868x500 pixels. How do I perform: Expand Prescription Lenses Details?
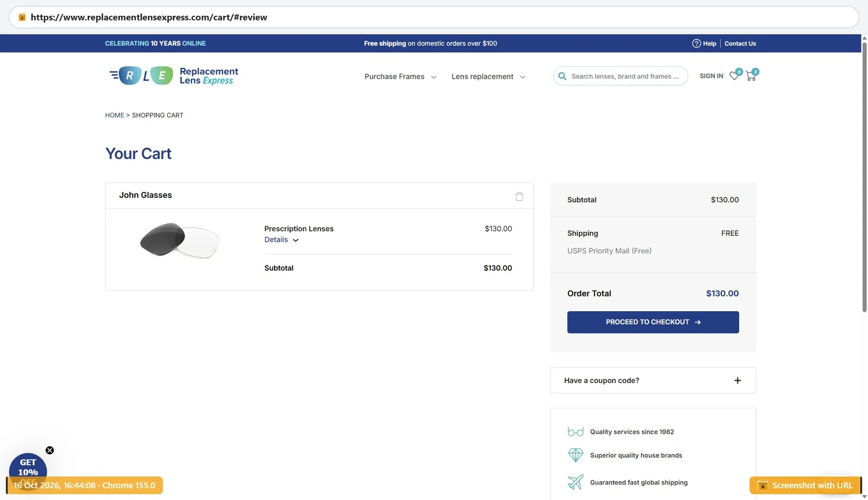[282, 240]
